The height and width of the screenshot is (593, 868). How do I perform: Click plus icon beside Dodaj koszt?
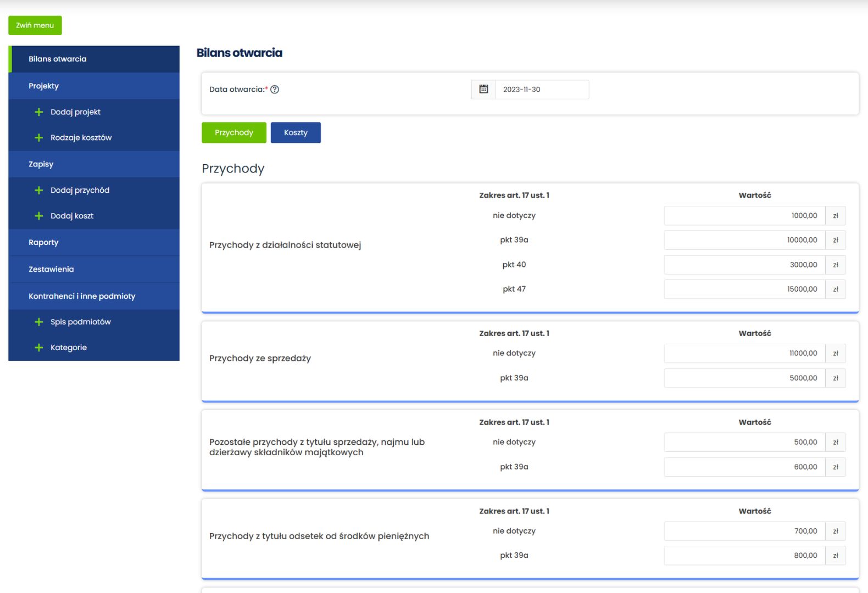(x=39, y=216)
